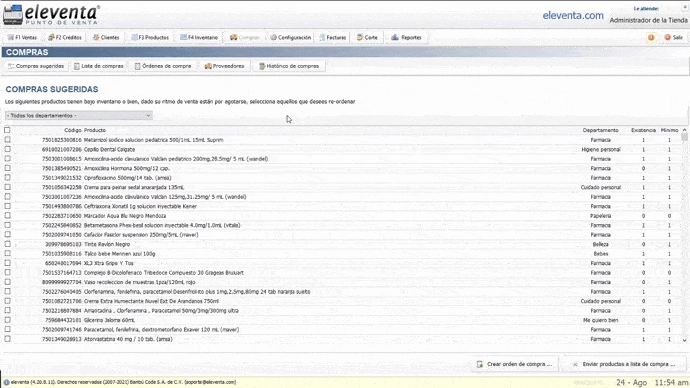The height and width of the screenshot is (388, 690).
Task: Click the F3 Productos icon
Action: point(134,37)
